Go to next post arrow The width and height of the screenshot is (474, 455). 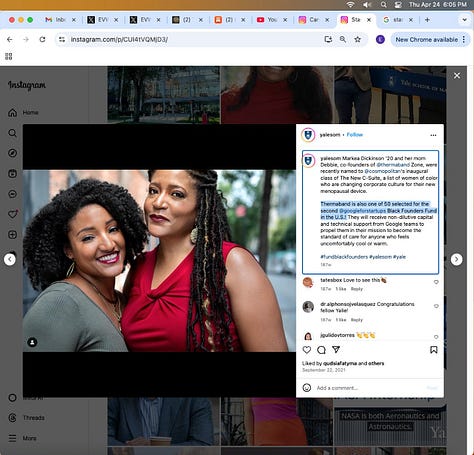click(456, 259)
